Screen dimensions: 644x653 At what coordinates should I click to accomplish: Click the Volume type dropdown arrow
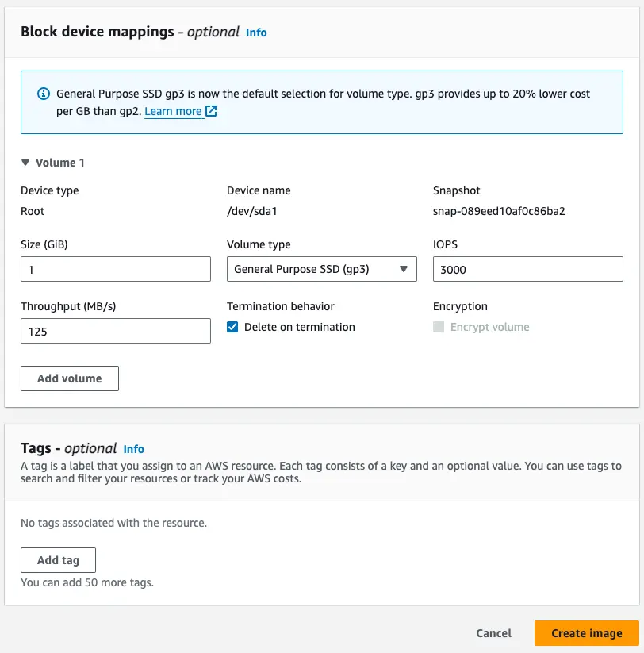coord(404,269)
